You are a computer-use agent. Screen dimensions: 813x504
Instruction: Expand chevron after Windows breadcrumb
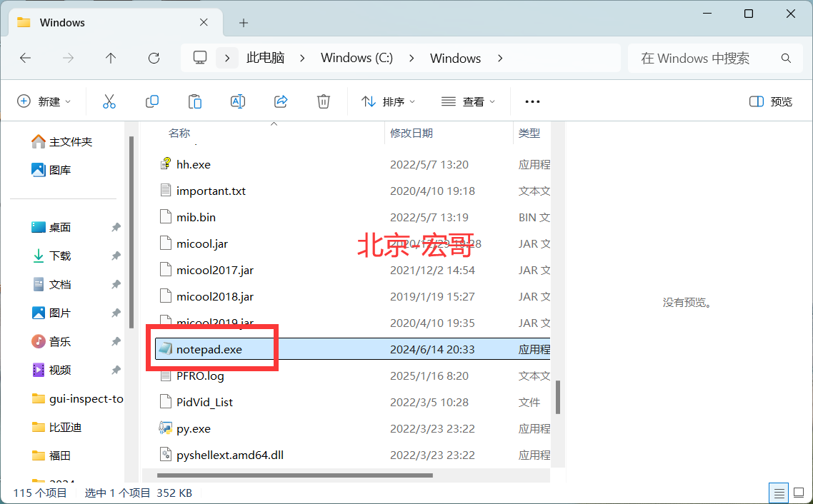(x=500, y=58)
